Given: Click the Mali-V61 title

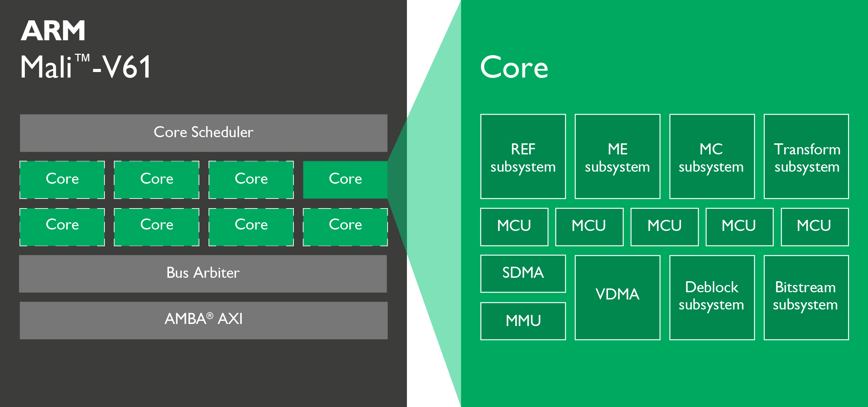Looking at the screenshot, I should tap(86, 67).
